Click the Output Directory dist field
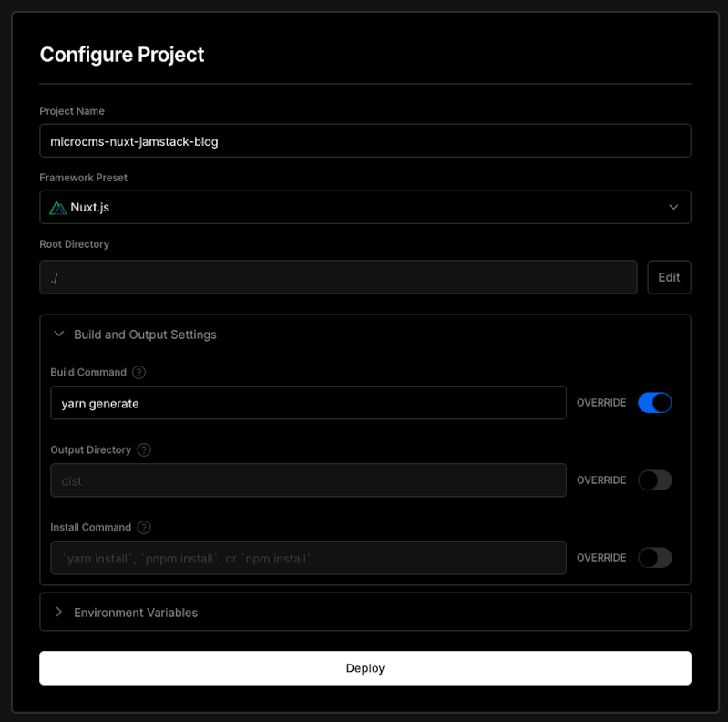 (308, 480)
